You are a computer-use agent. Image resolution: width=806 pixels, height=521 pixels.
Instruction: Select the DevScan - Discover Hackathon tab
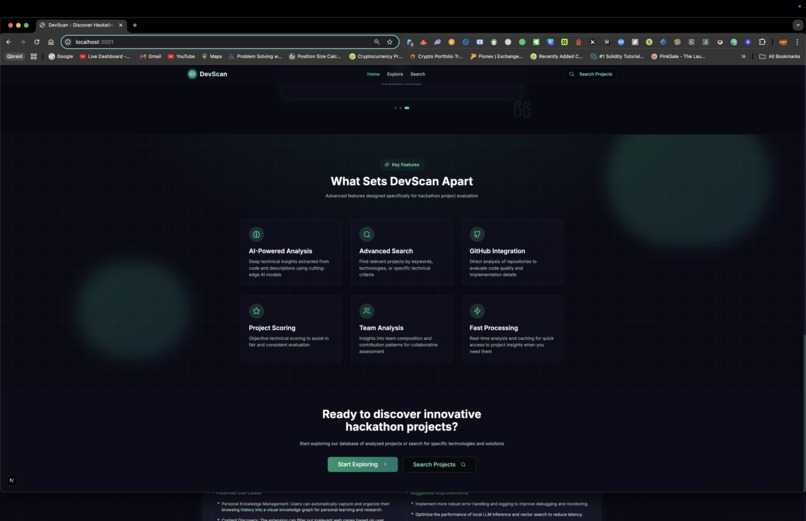tap(81, 25)
